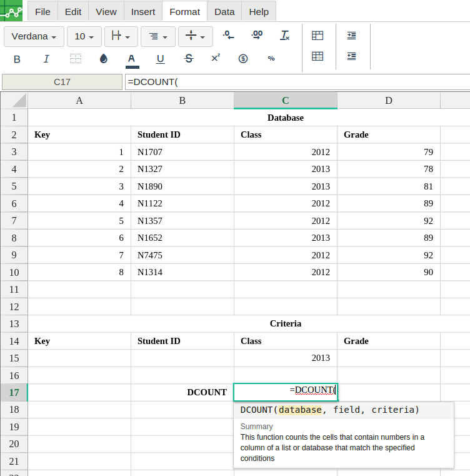Expand the horizontal alignment dropdown
Image resolution: width=470 pixels, height=476 pixels.
click(x=157, y=37)
